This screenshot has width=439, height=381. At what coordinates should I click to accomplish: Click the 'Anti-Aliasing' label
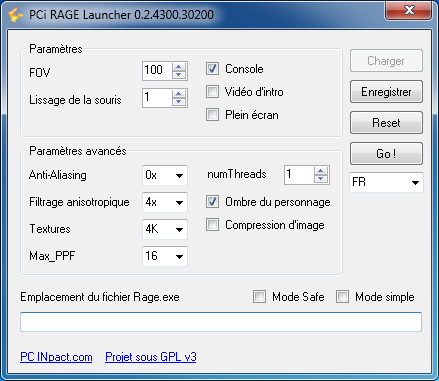click(58, 175)
